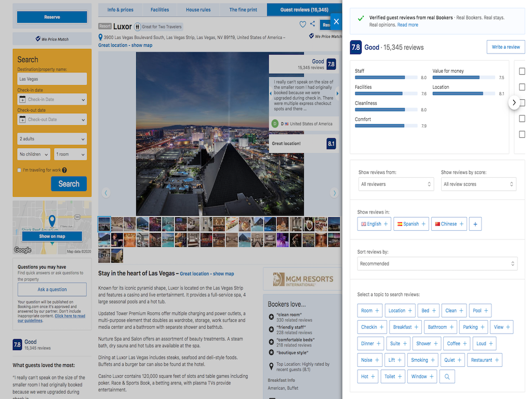Image resolution: width=532 pixels, height=399 pixels.
Task: Click the Great for Two Travelers badge icon
Action: 137,26
